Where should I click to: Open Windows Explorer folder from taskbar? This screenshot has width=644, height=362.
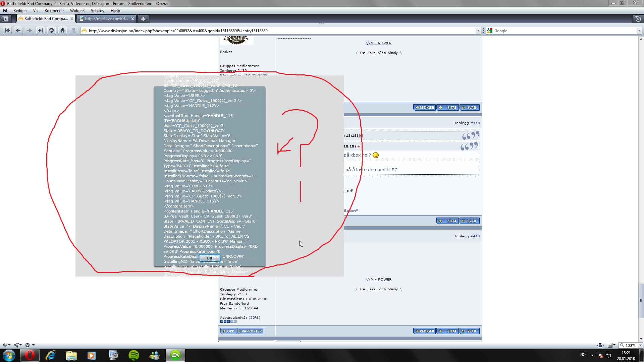click(x=71, y=355)
